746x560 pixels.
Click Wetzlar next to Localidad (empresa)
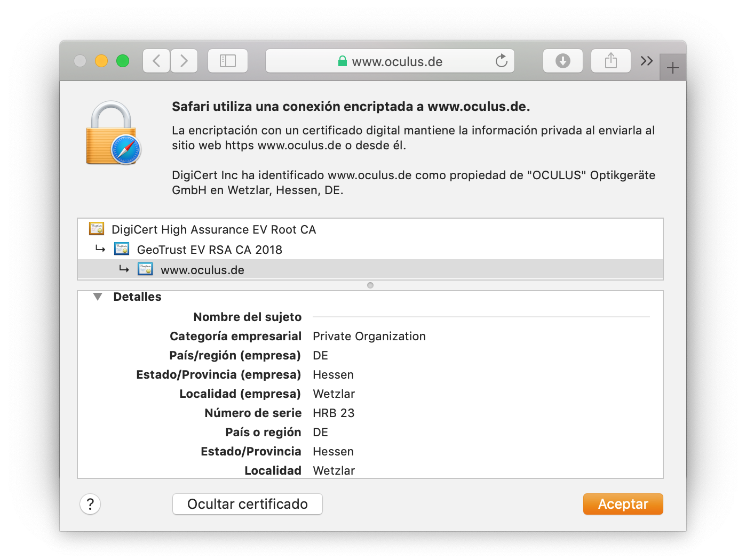(x=334, y=394)
